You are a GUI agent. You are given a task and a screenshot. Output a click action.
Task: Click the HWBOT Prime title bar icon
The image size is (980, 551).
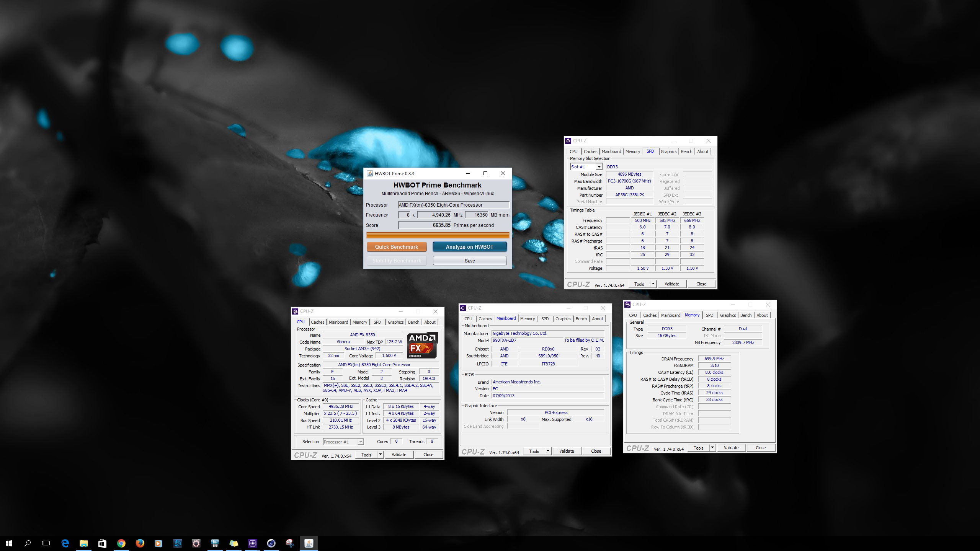(x=370, y=173)
